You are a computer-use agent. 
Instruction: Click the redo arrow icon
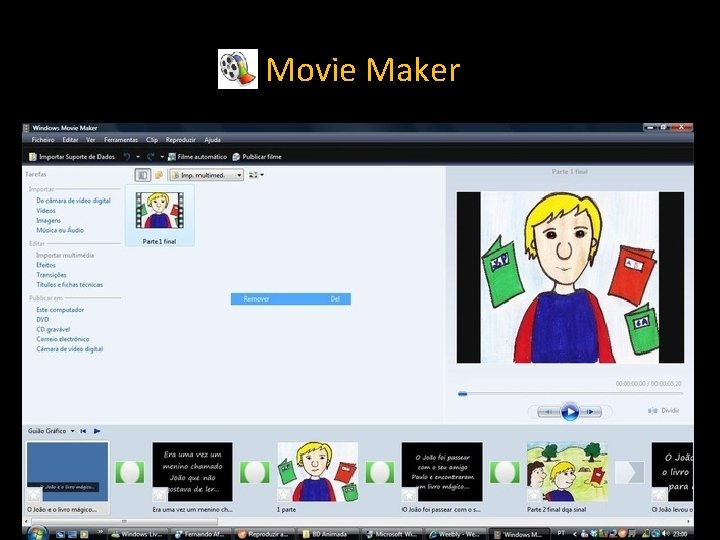[x=151, y=157]
